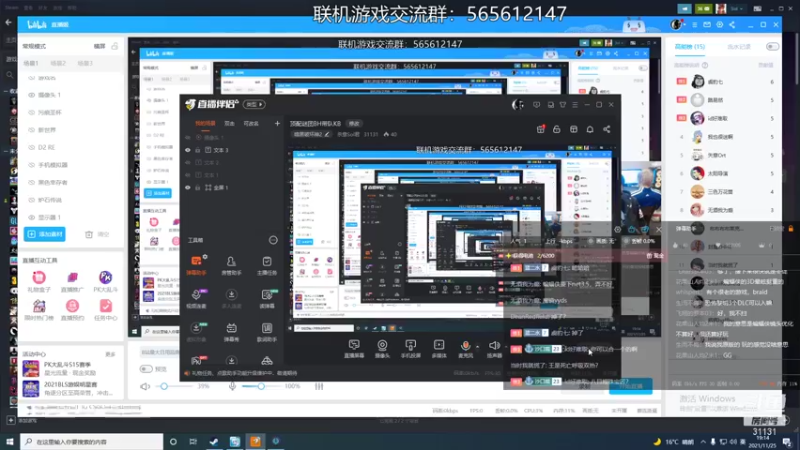Open 弹幕助手 tool in 直播伴侣 toolbox
800x450 pixels.
click(x=196, y=265)
